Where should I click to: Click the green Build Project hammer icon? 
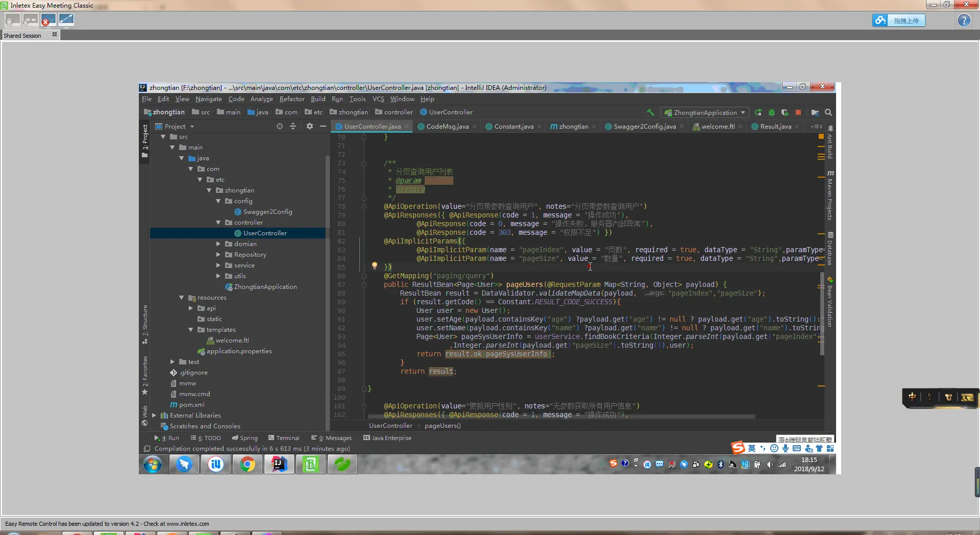pos(650,112)
